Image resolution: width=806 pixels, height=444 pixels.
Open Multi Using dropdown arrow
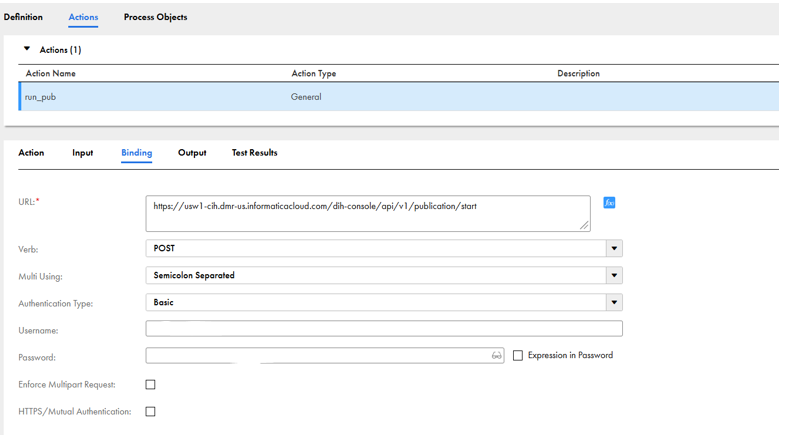[614, 275]
